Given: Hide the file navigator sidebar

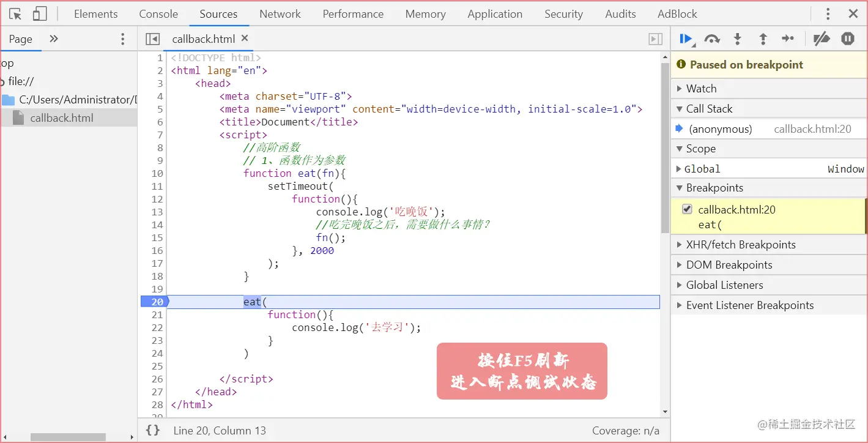Looking at the screenshot, I should (152, 39).
